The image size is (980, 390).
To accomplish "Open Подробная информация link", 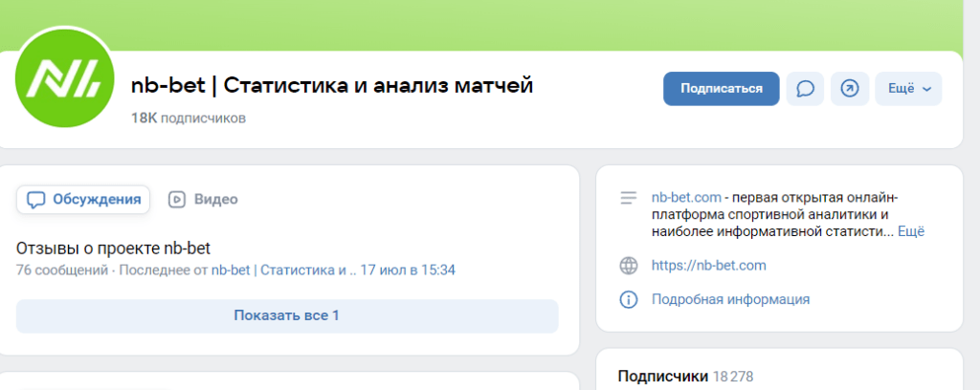I will click(x=730, y=299).
